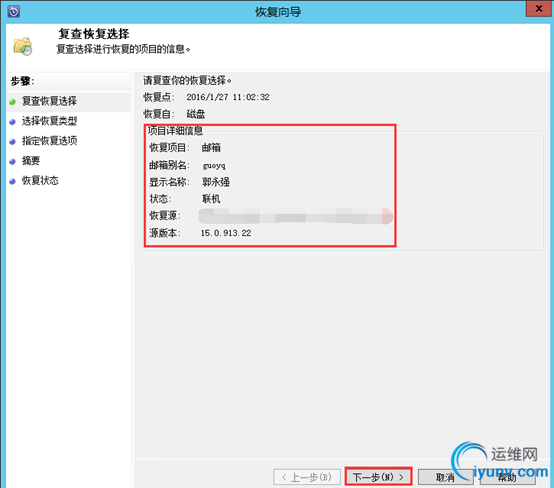This screenshot has width=554, height=488.
Task: Click the recovery folder icon in header
Action: [x=23, y=46]
